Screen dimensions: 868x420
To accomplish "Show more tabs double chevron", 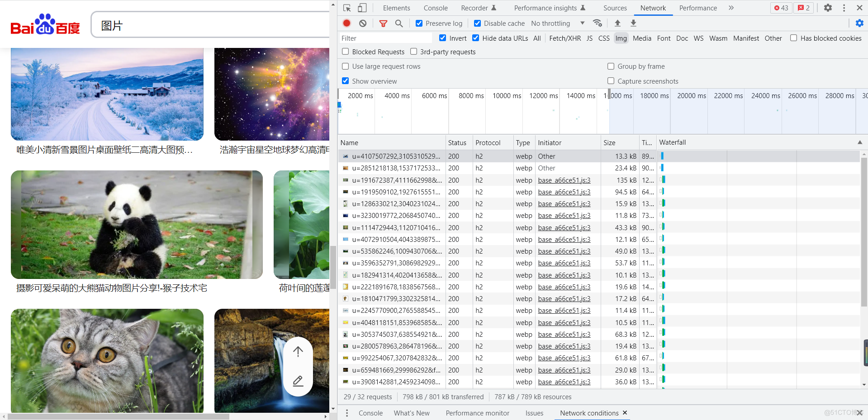I will (731, 8).
